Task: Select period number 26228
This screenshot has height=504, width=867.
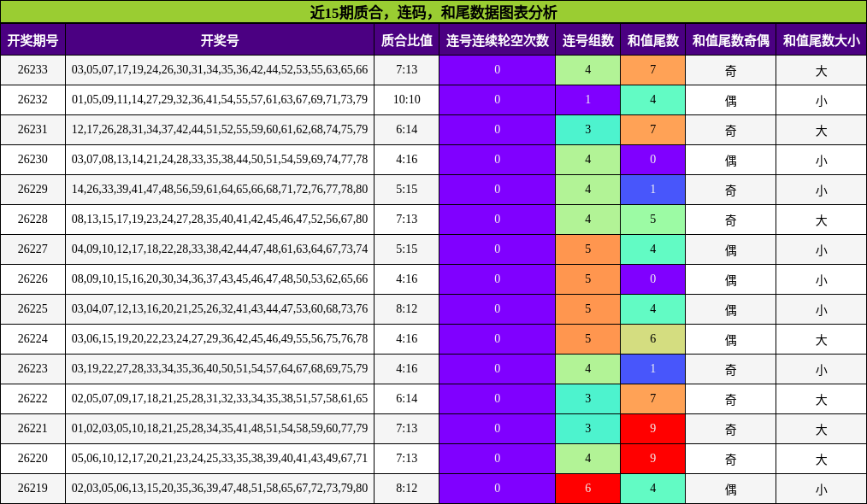Action: [x=32, y=219]
